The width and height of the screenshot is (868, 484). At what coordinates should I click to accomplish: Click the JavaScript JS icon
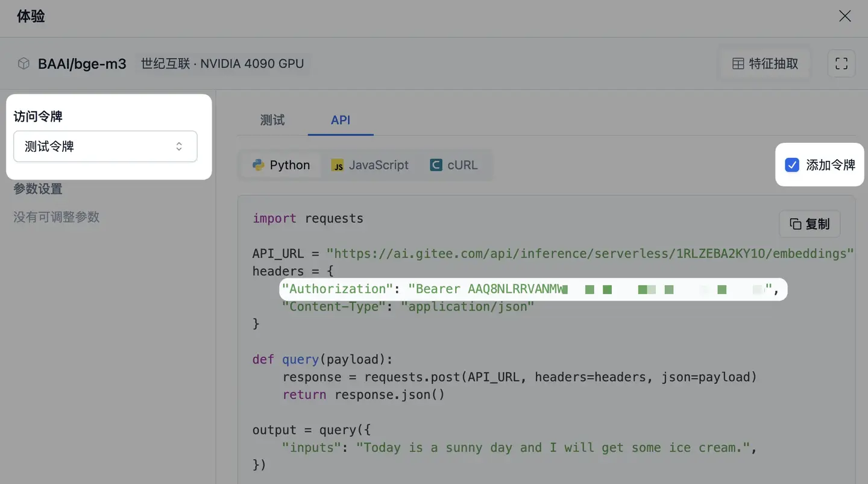click(337, 165)
